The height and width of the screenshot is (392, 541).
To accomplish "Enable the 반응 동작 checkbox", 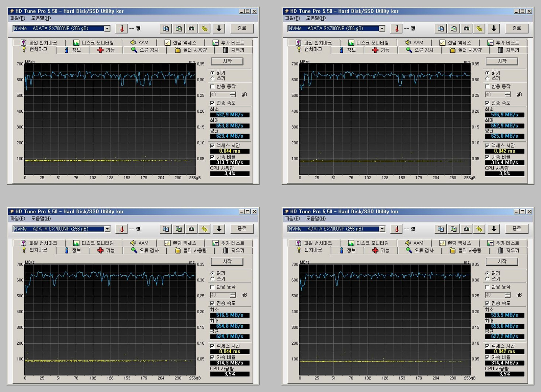I will pyautogui.click(x=212, y=87).
